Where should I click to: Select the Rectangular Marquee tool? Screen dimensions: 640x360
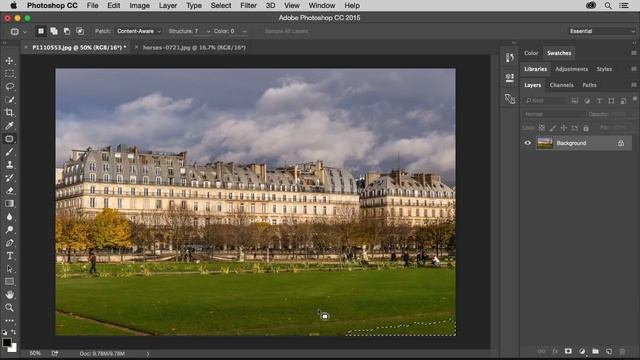coord(9,74)
